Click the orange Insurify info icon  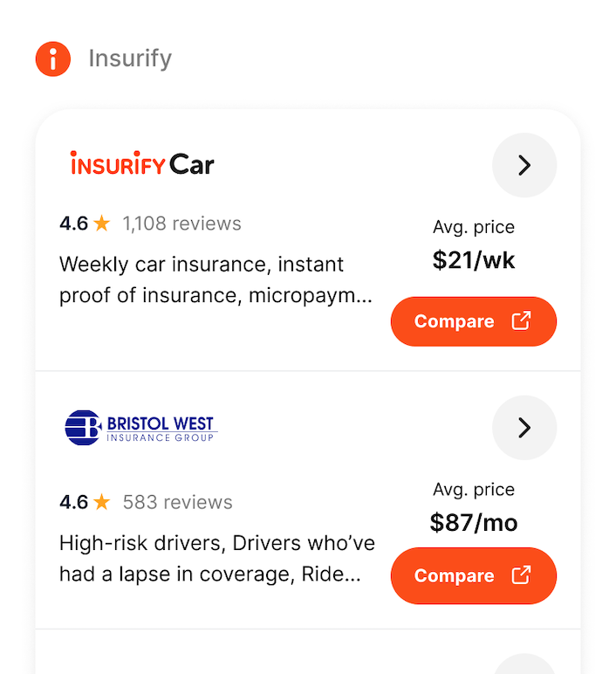[52, 59]
